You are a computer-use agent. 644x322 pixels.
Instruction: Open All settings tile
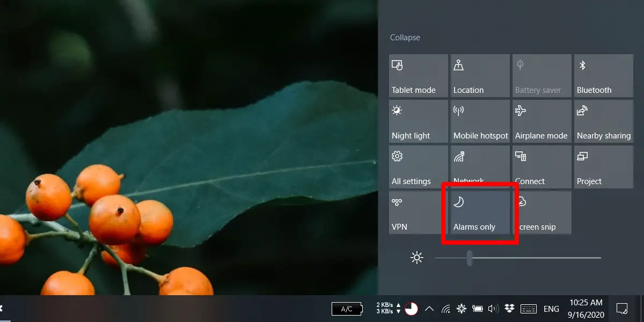coord(418,167)
